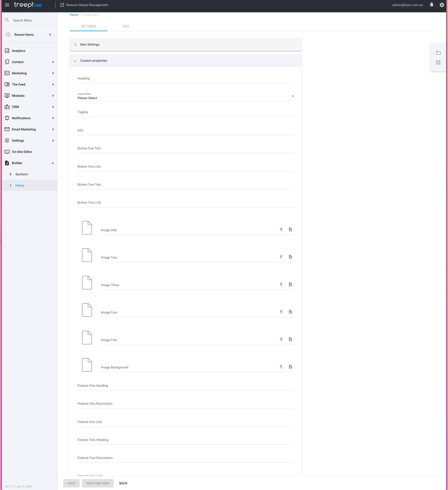Switch to the SEO tab
The image size is (448, 490).
pyautogui.click(x=126, y=26)
